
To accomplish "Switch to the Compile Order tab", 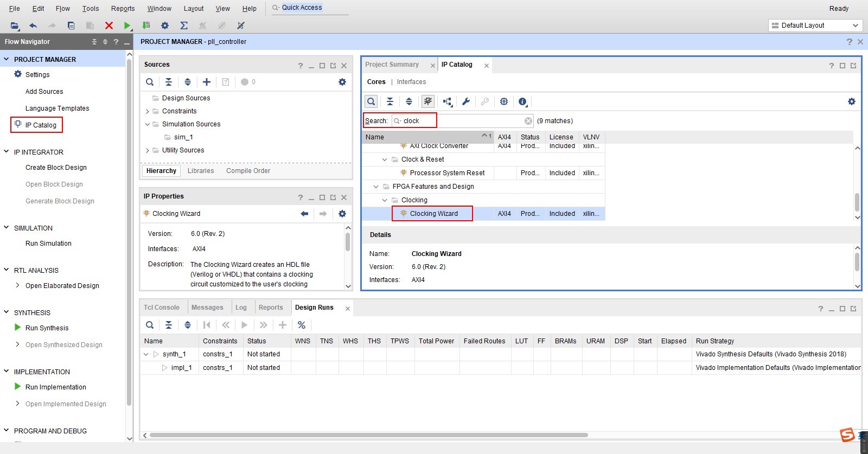I will [248, 171].
